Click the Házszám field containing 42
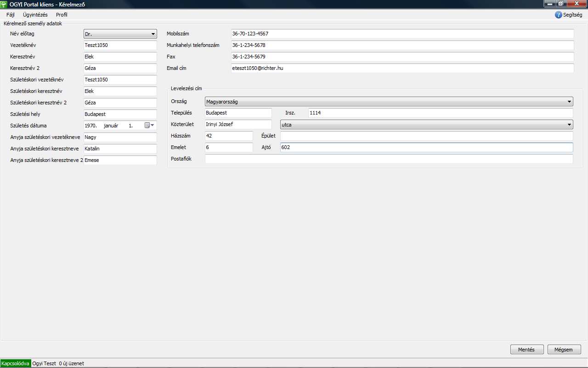The height and width of the screenshot is (368, 588). (x=229, y=136)
